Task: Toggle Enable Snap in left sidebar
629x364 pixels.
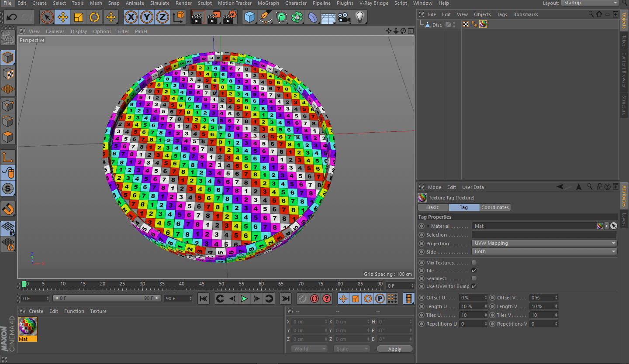Action: coord(8,209)
